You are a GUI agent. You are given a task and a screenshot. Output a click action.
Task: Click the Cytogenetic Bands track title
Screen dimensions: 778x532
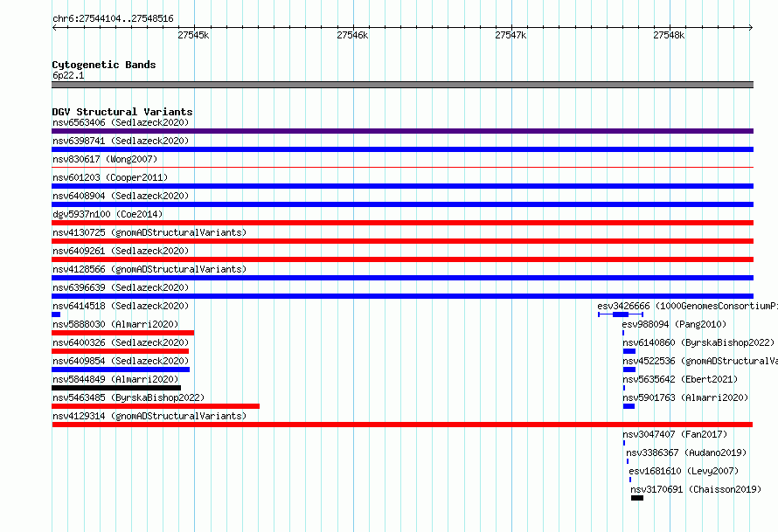[x=104, y=65]
